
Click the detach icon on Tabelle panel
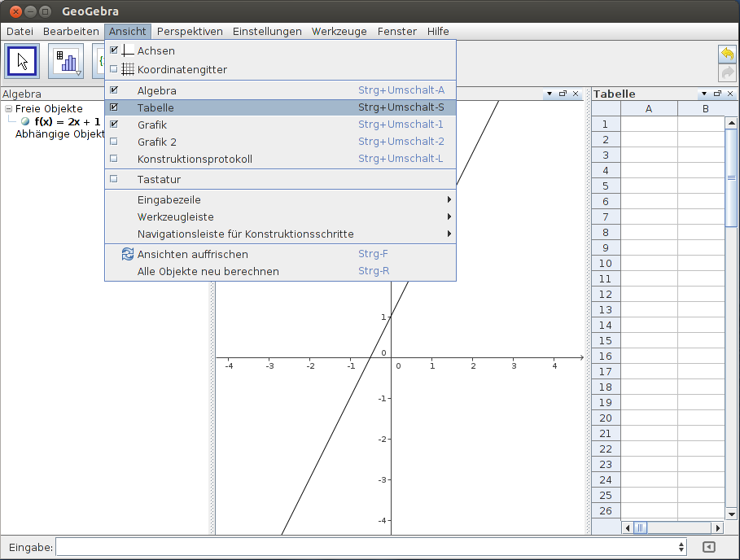716,93
